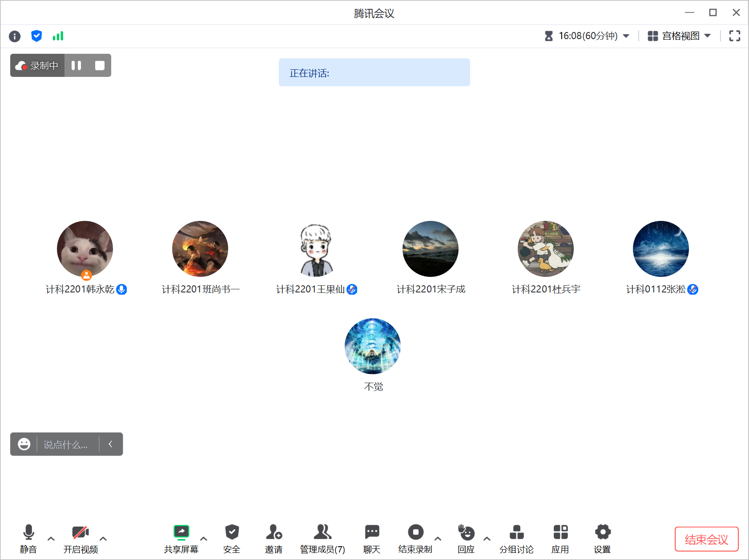The width and height of the screenshot is (749, 560).
Task: Open the Chat (聊天) panel
Action: [x=372, y=538]
